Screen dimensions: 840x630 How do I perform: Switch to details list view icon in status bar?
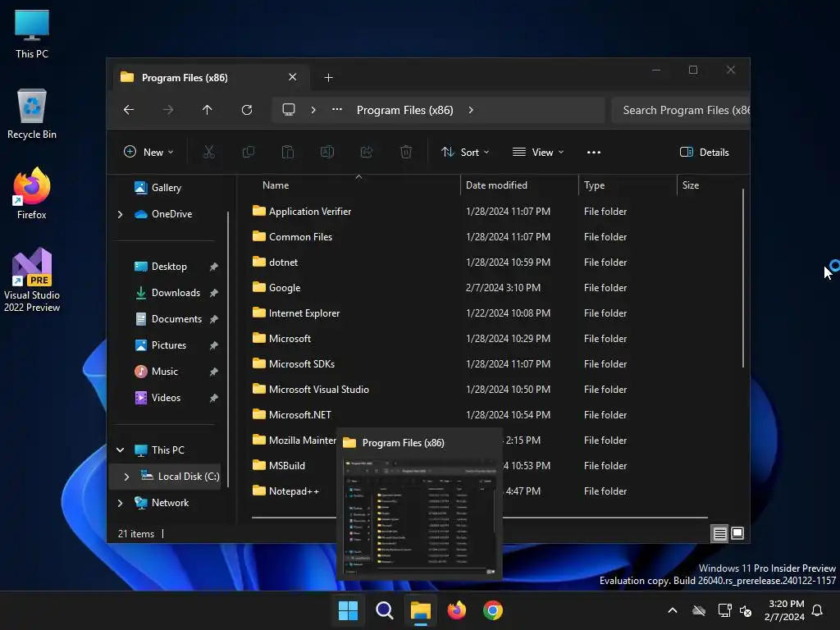(720, 533)
